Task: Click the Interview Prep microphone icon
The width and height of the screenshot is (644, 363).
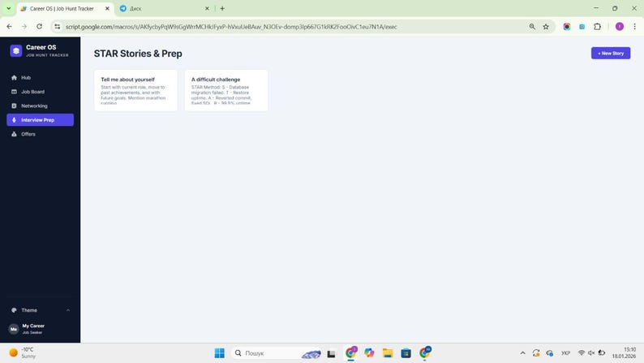Action: coord(14,120)
